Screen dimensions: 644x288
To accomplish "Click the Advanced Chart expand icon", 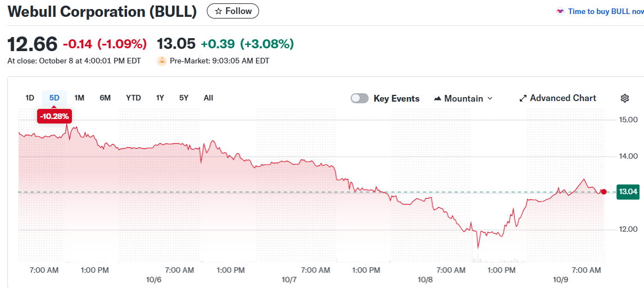I will (x=523, y=98).
